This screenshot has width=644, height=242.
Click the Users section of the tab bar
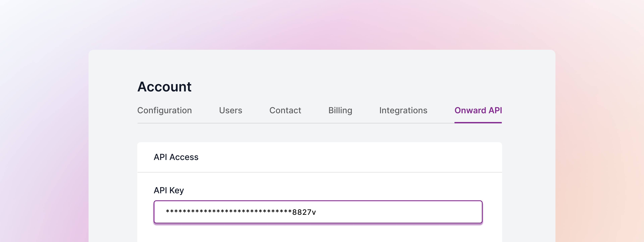[x=230, y=110]
